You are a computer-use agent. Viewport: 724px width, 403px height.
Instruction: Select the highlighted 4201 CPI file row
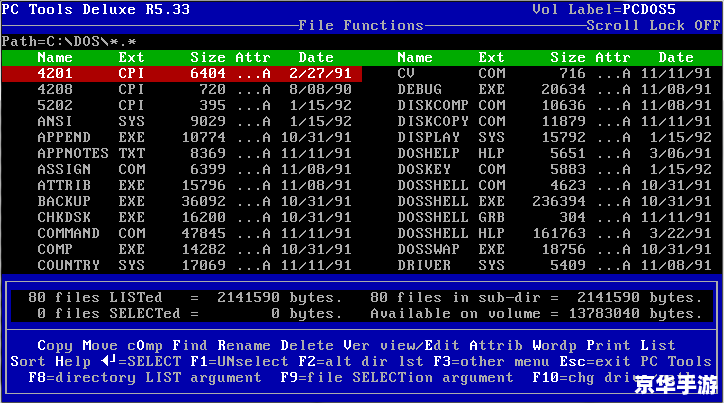coord(181,73)
